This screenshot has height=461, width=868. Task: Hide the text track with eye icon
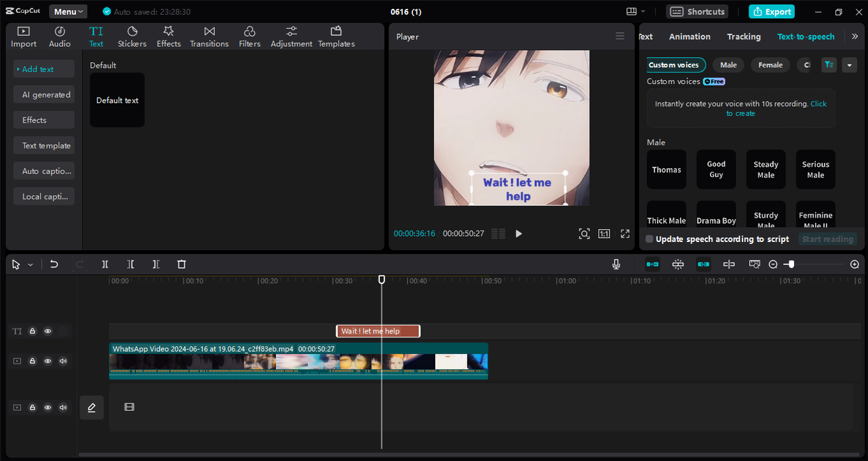coord(47,332)
